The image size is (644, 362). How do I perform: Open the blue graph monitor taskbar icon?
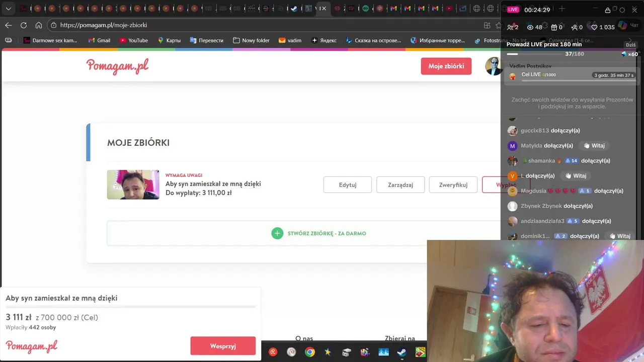[383, 352]
